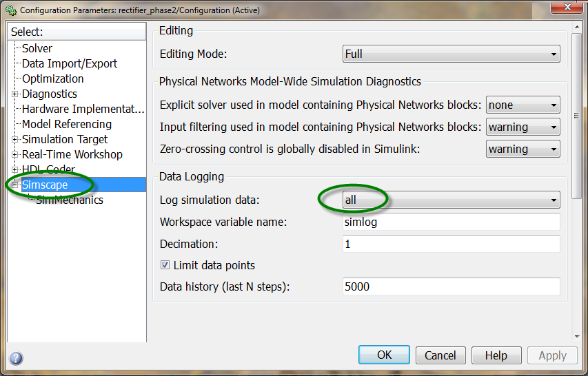Expand the Simulation Target tree node
588x376 pixels.
[15, 139]
